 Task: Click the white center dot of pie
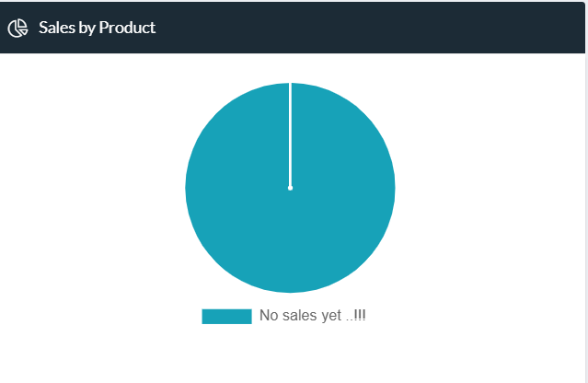click(290, 188)
